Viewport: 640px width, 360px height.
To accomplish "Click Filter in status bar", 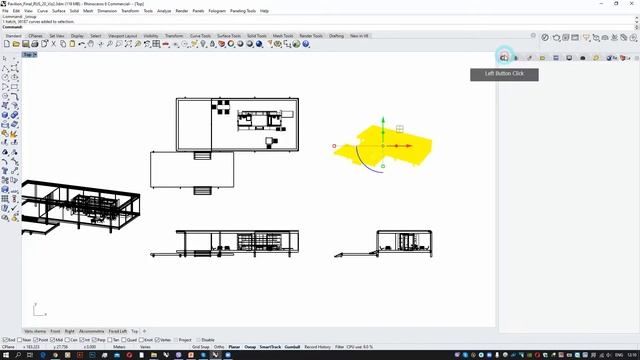I will pos(339,347).
